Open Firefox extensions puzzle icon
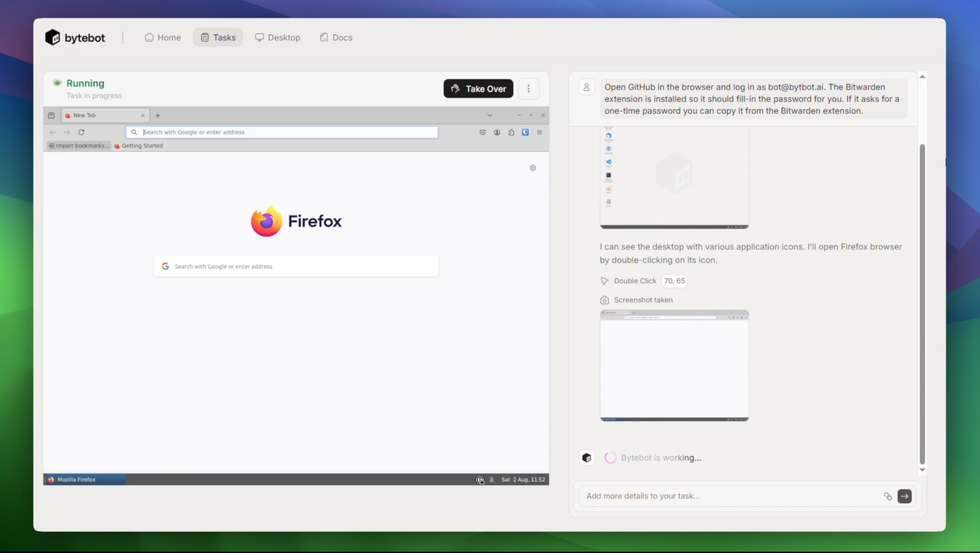This screenshot has width=980, height=553. click(511, 132)
